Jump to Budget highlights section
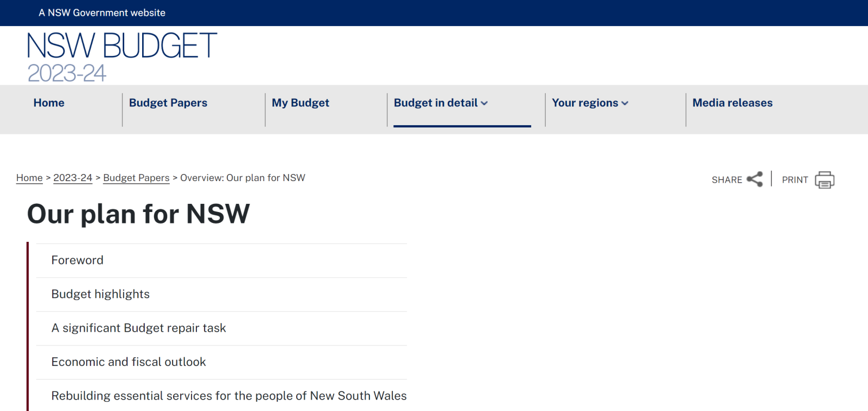 point(100,294)
